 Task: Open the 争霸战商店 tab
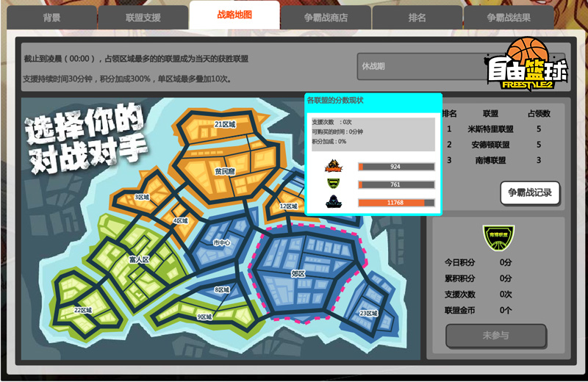[325, 18]
